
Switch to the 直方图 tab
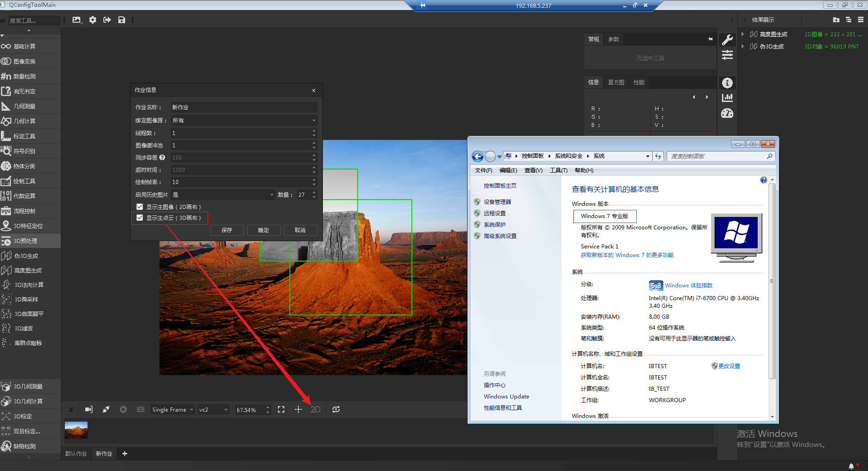coord(616,82)
